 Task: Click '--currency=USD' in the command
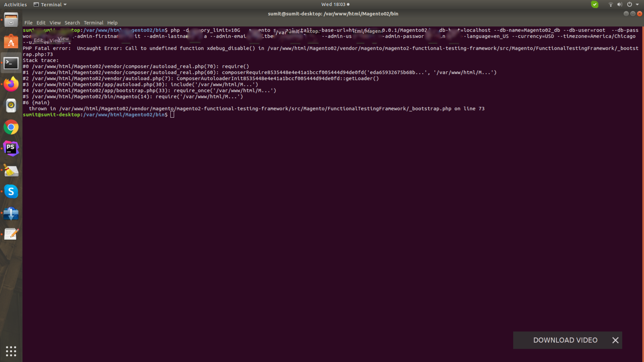(533, 36)
